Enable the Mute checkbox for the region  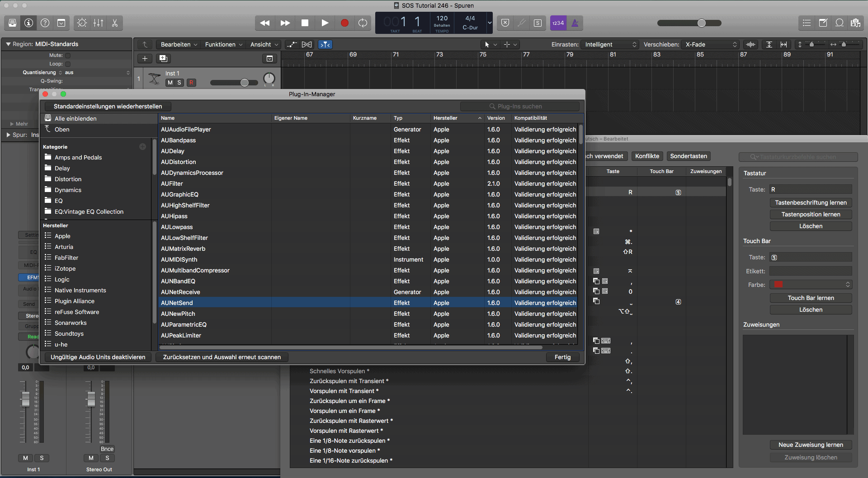(68, 55)
